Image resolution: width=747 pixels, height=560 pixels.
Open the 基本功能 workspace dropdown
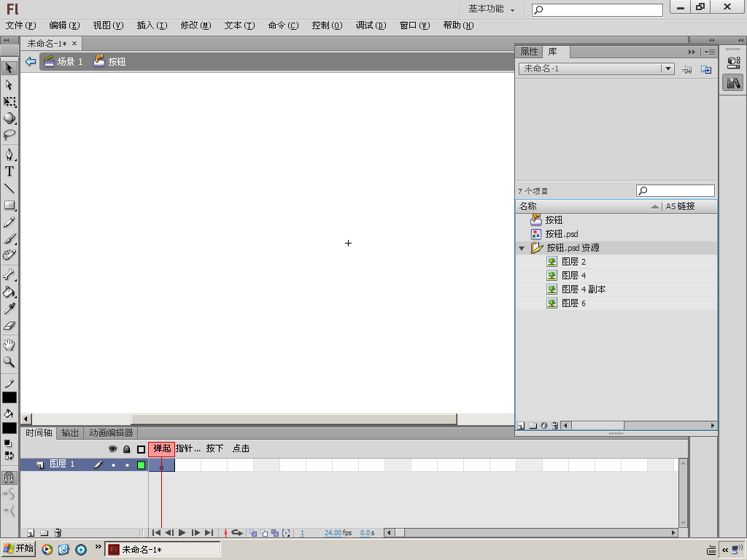coord(491,9)
